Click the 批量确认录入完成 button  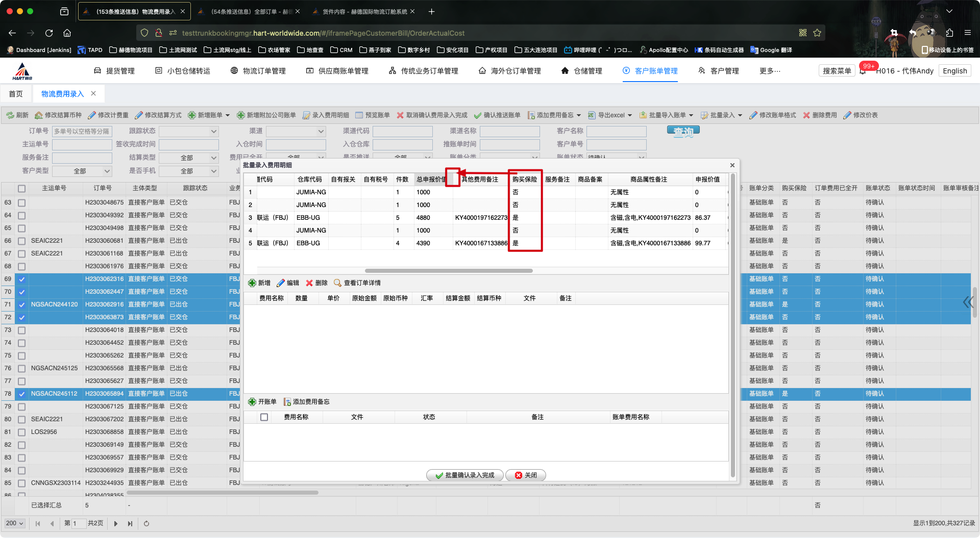coord(464,475)
